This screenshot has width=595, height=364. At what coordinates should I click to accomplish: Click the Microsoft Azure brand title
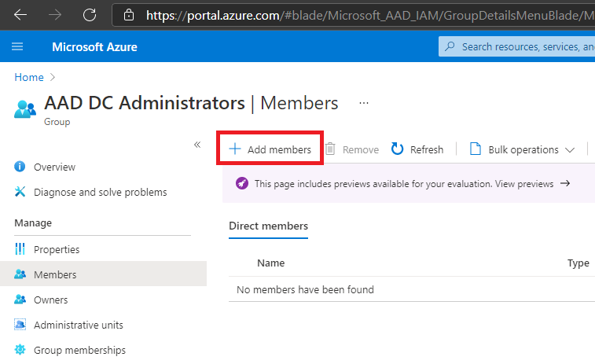[94, 46]
